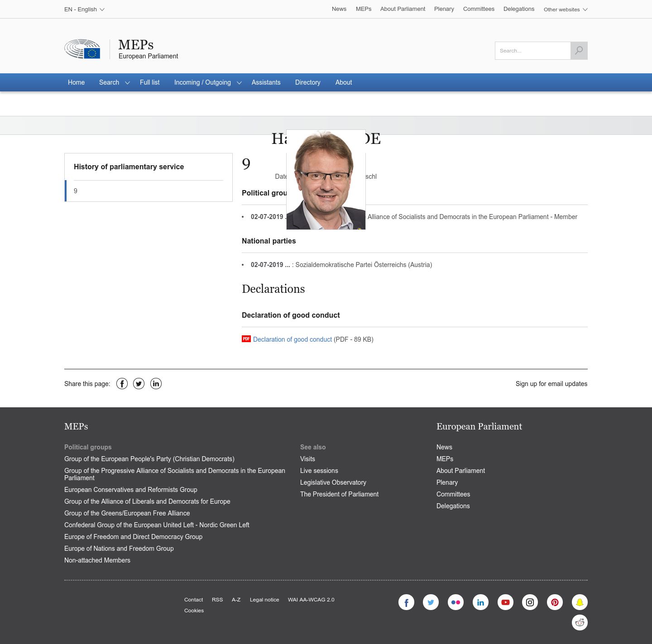Open Assistants in navigation bar

tap(266, 82)
